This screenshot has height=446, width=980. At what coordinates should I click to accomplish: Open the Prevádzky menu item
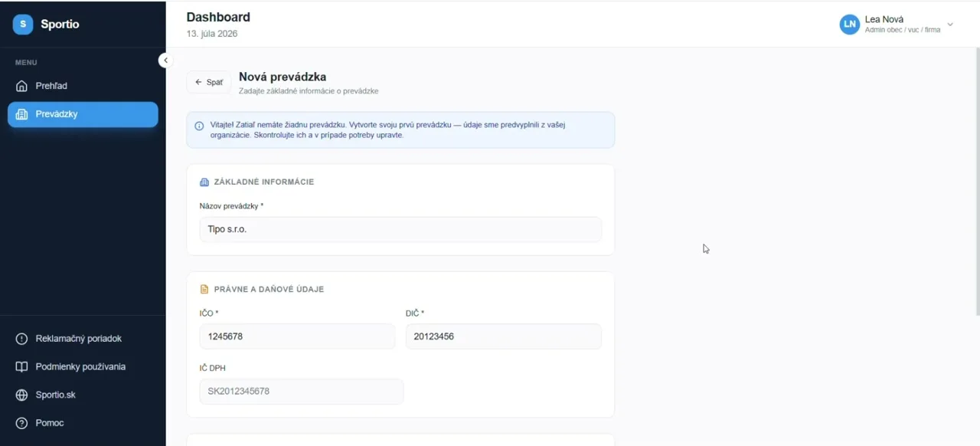point(83,114)
